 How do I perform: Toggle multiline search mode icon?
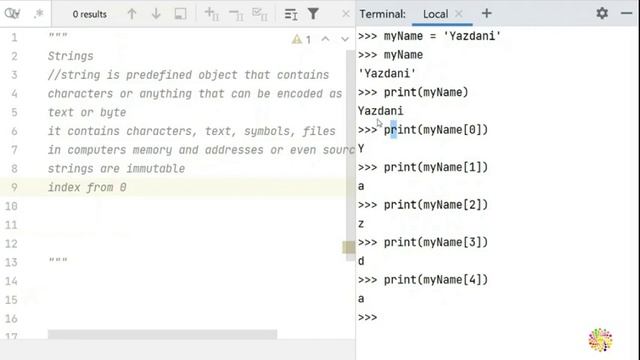point(291,14)
